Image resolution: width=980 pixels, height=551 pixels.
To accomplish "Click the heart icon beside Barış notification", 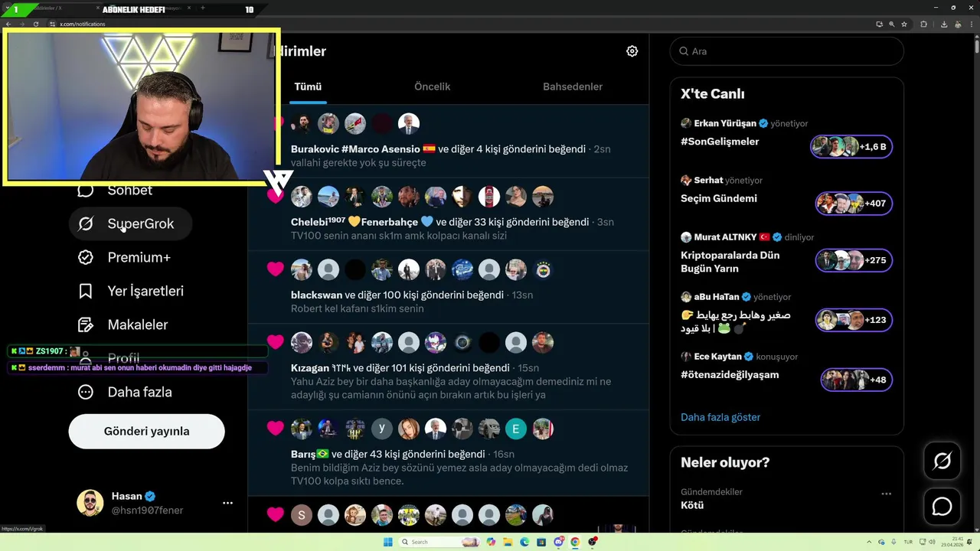I will click(276, 428).
